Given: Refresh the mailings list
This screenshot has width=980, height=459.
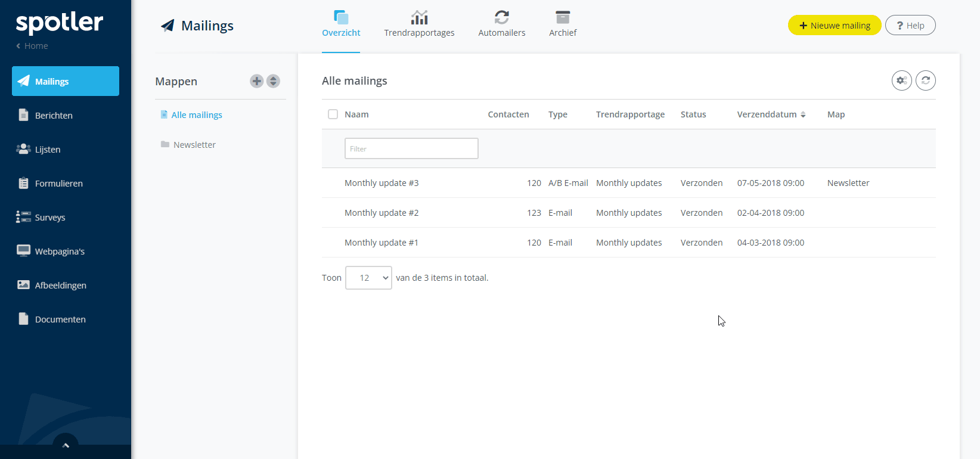Looking at the screenshot, I should pos(926,80).
